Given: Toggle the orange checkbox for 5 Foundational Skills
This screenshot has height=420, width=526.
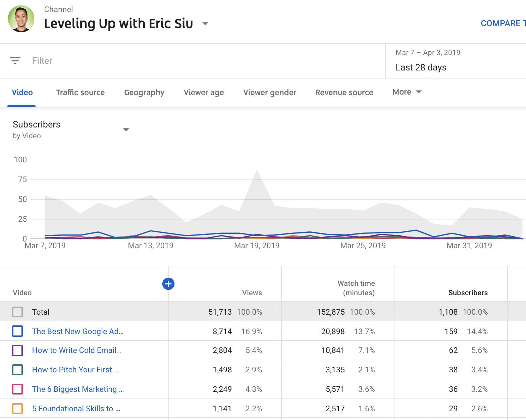Looking at the screenshot, I should 17,409.
